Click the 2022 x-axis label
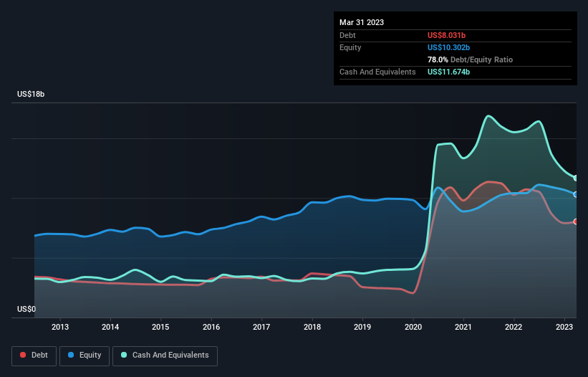The height and width of the screenshot is (377, 588). pyautogui.click(x=514, y=327)
